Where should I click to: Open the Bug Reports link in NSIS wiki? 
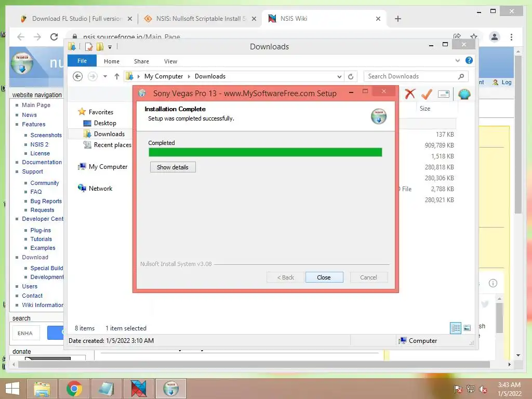(46, 201)
